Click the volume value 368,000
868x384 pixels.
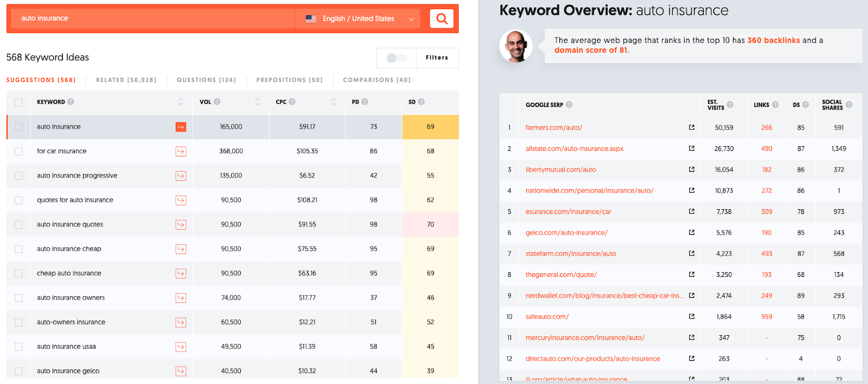[x=231, y=151]
